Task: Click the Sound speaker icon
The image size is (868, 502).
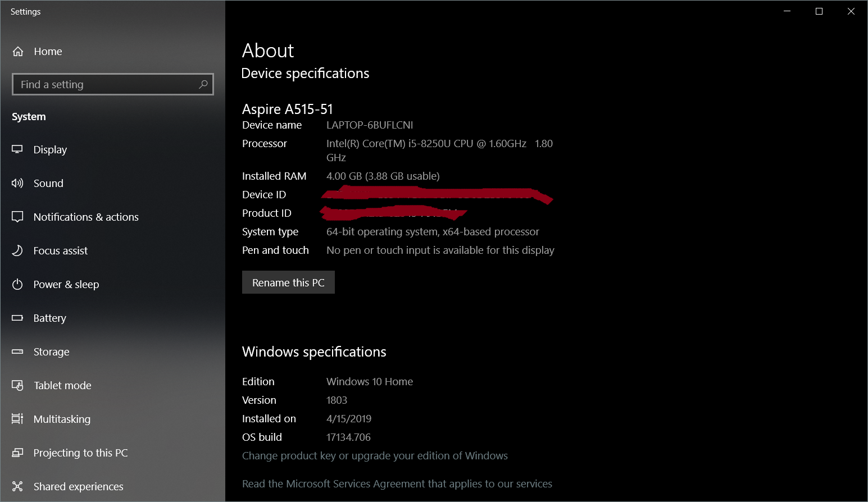Action: (x=17, y=183)
